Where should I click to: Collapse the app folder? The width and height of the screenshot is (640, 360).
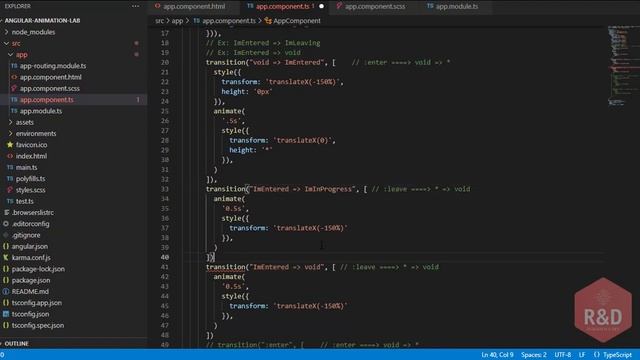click(x=22, y=54)
